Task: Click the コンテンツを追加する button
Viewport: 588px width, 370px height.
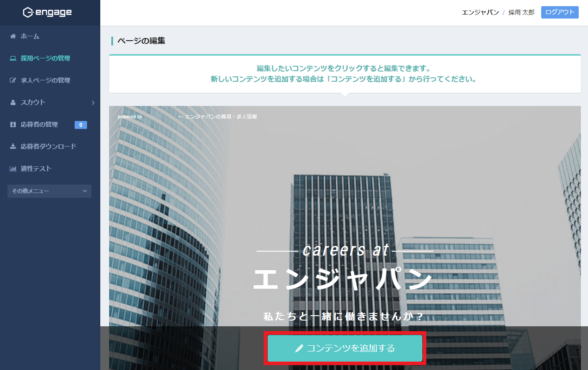Action: point(345,348)
